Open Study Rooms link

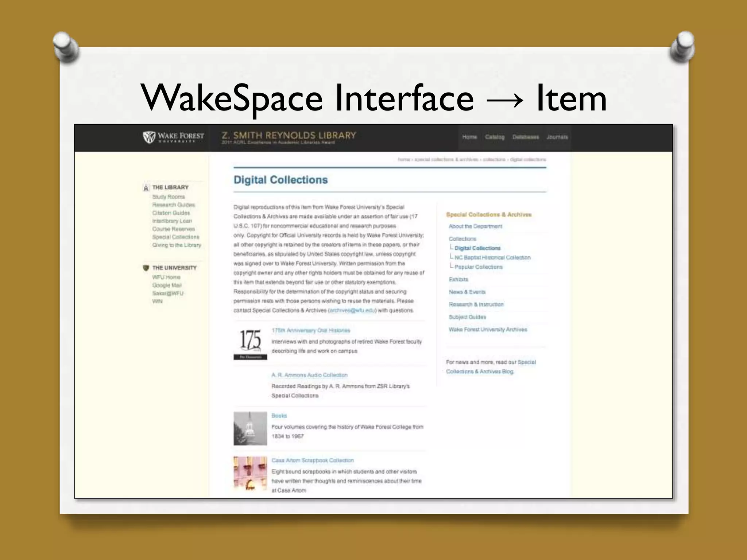click(169, 197)
